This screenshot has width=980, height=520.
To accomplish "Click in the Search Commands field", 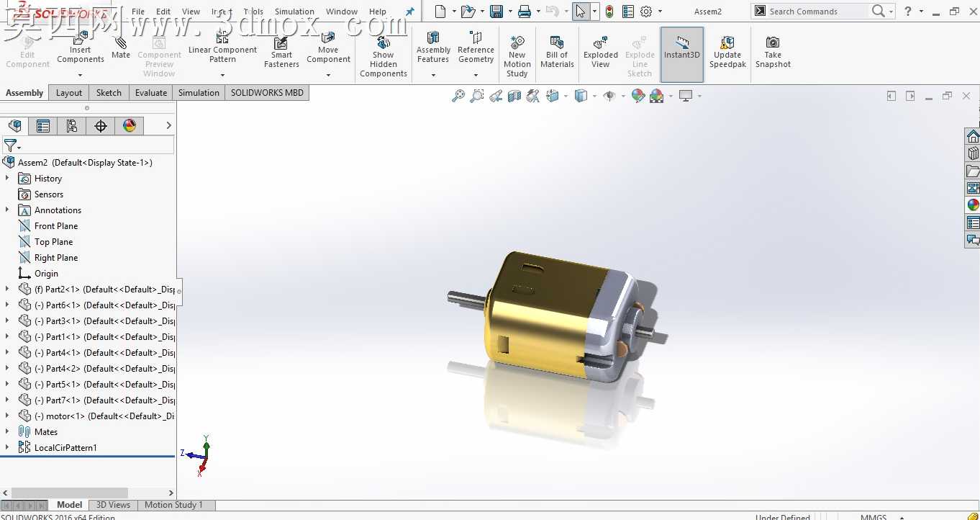I will click(817, 12).
